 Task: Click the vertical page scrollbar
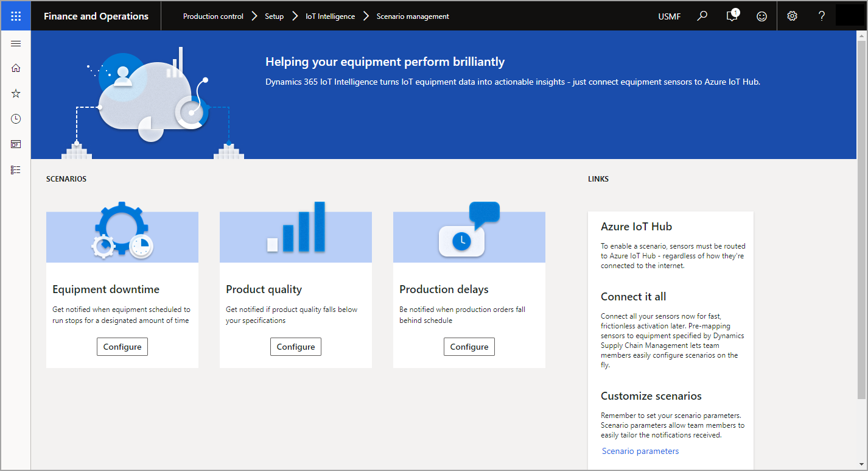[861, 219]
